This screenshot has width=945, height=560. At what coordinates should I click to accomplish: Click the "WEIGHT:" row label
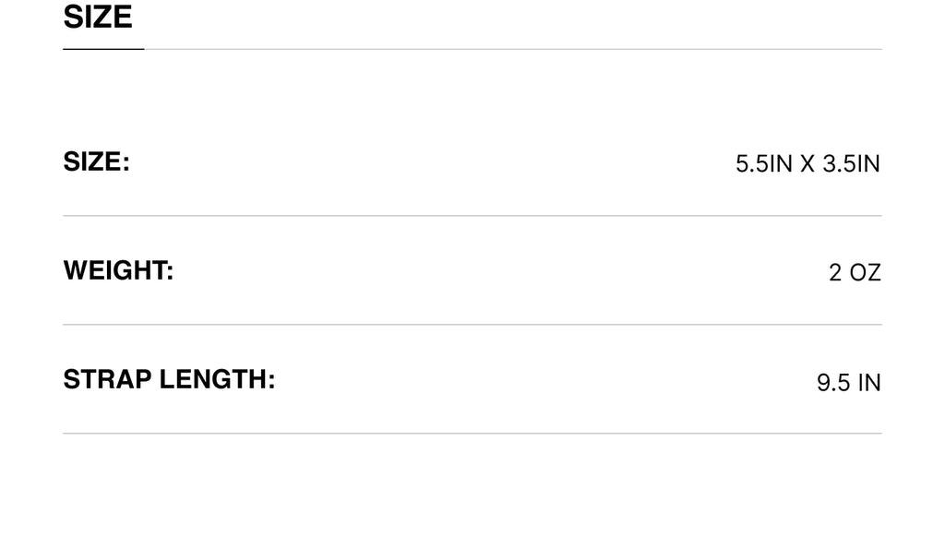tap(118, 271)
